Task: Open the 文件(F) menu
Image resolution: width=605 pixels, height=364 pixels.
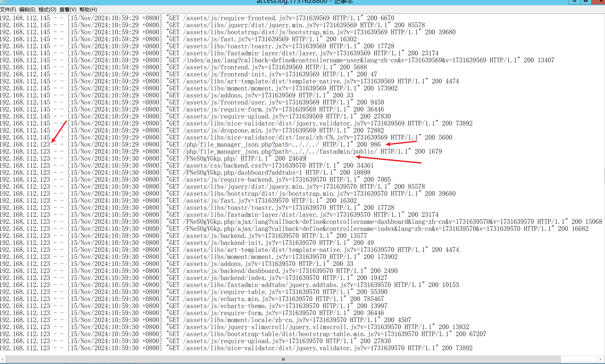Action: point(8,10)
